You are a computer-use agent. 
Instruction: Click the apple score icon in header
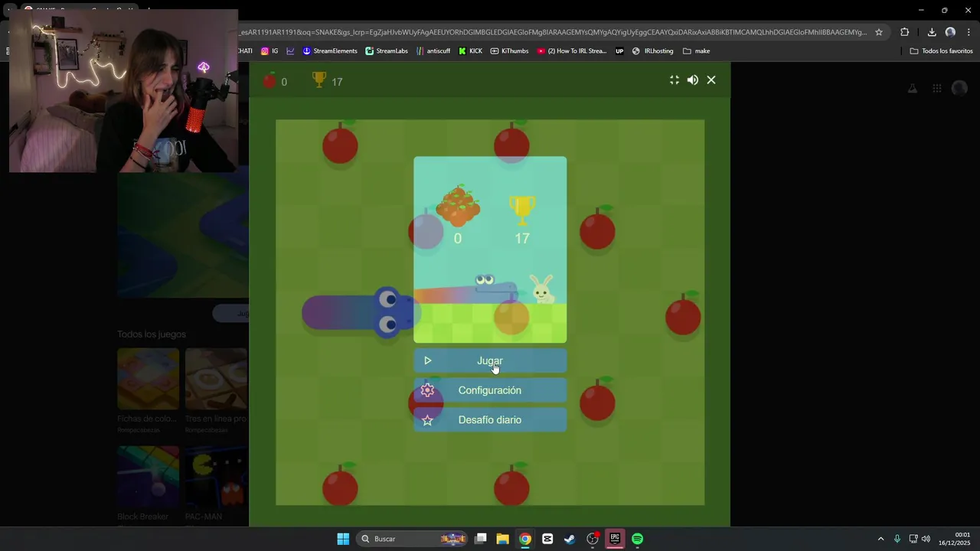(x=269, y=80)
